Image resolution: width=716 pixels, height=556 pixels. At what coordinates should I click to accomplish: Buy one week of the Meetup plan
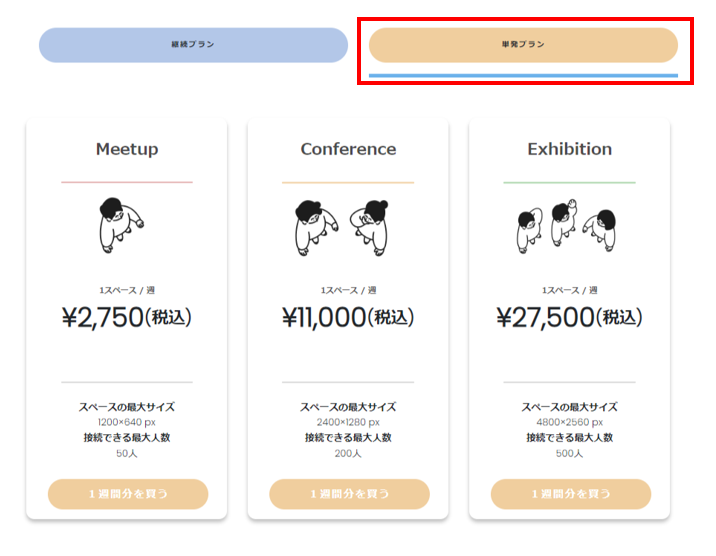pyautogui.click(x=128, y=494)
